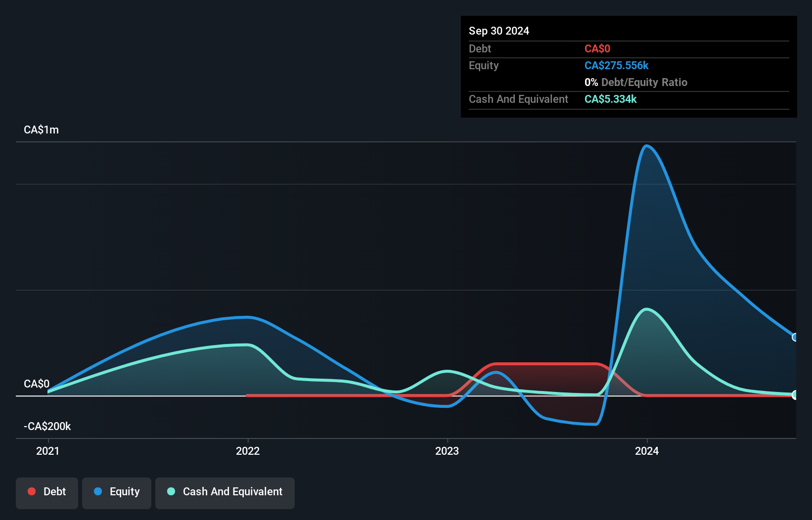Click the Sep 30 2024 tooltip date
Image resolution: width=812 pixels, height=520 pixels.
[499, 31]
